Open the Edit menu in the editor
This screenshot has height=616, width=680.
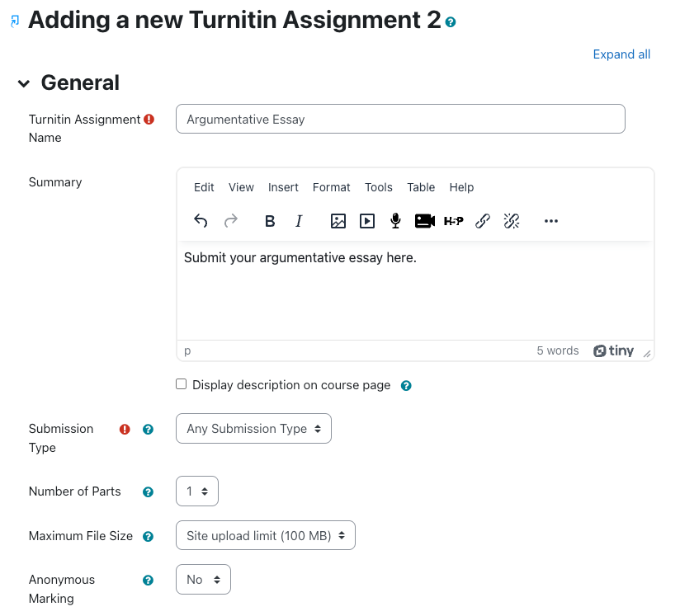click(x=204, y=187)
